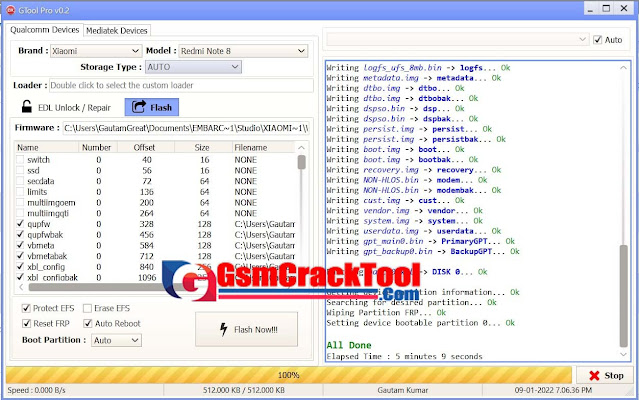
Task: Click the Firmware path field
Action: (x=186, y=128)
